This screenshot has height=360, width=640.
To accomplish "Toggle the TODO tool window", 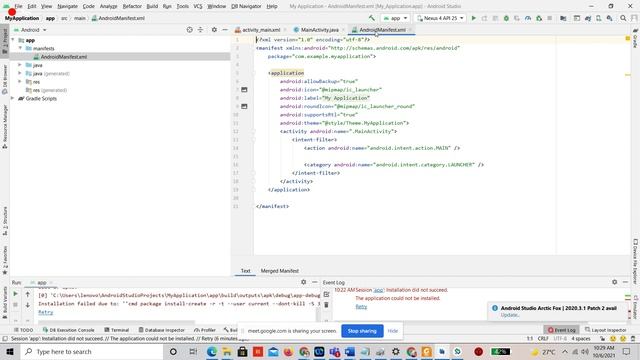I will pyautogui.click(x=23, y=330).
